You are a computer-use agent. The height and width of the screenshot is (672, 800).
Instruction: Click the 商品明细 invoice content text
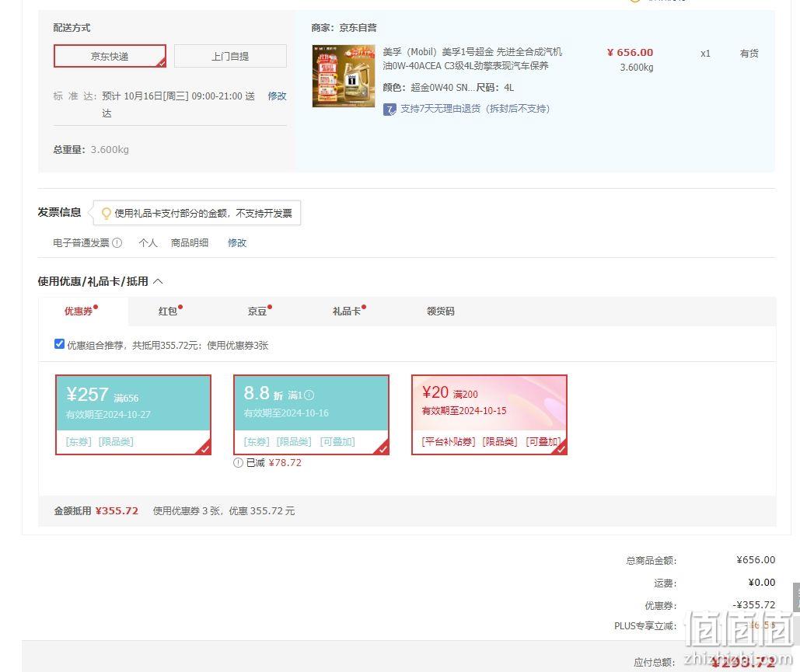(x=189, y=242)
